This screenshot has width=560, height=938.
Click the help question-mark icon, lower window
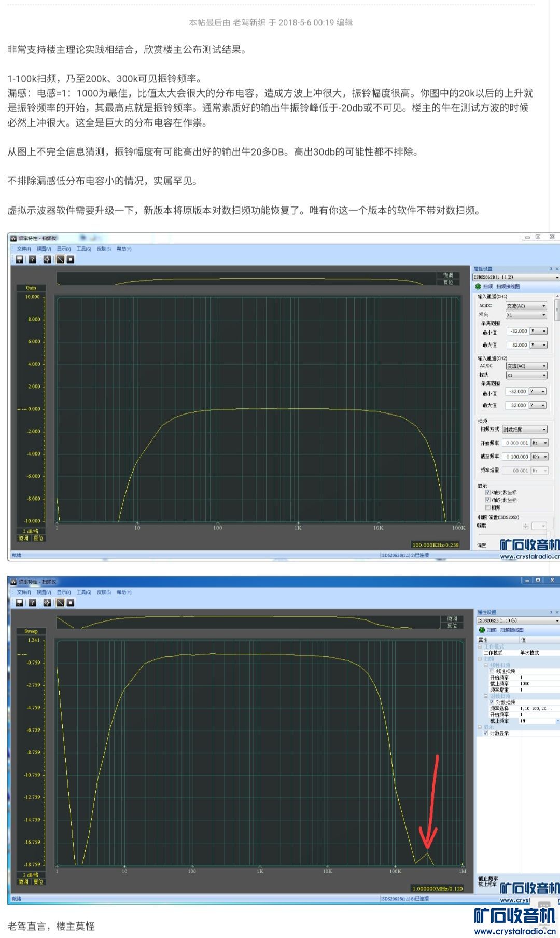click(33, 603)
